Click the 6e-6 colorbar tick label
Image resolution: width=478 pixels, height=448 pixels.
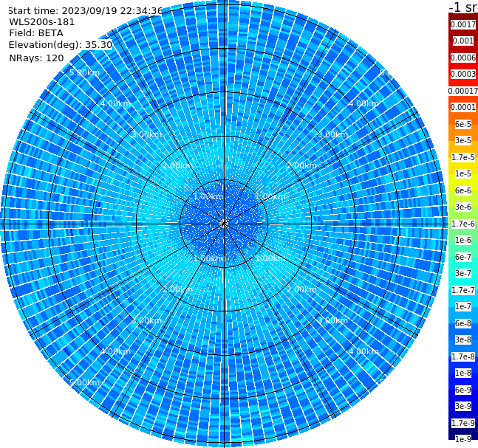point(463,190)
